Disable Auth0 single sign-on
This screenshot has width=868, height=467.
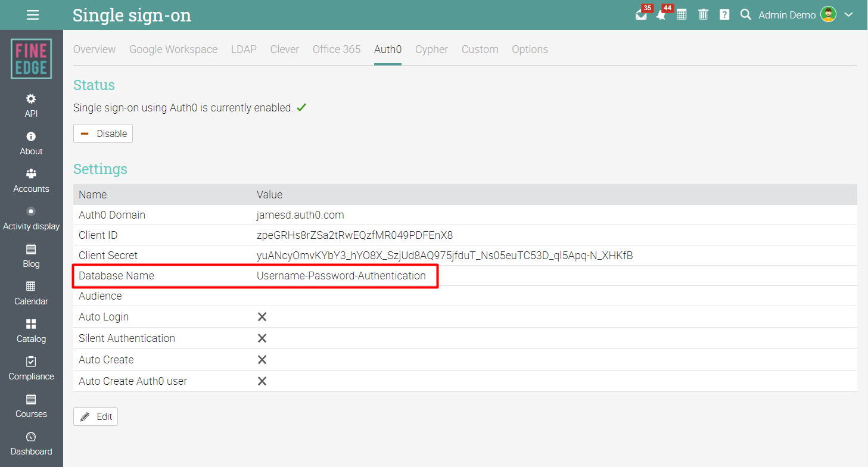click(x=103, y=133)
